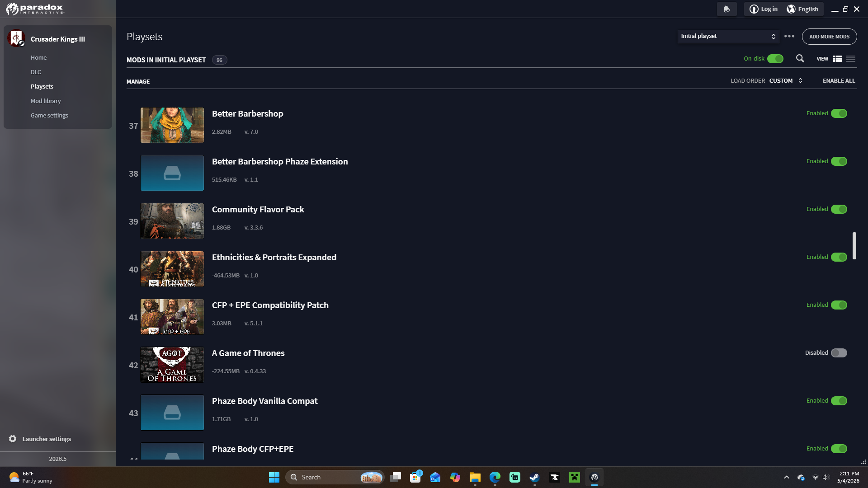Click version text v. 3.3.6

254,228
